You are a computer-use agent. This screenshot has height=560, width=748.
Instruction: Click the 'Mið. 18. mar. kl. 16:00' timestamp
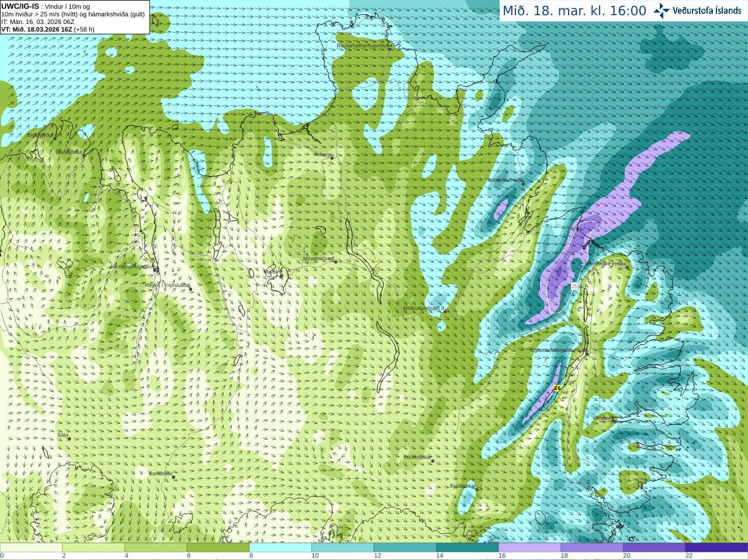coord(574,11)
